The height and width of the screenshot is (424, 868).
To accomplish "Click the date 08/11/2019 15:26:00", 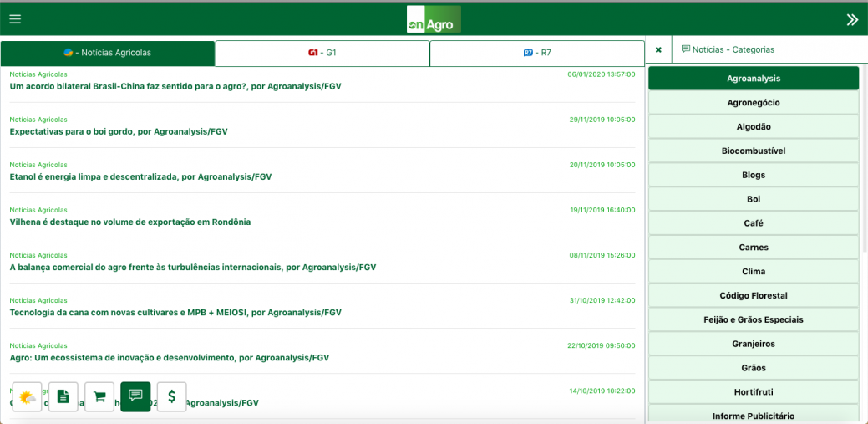I will pos(602,255).
